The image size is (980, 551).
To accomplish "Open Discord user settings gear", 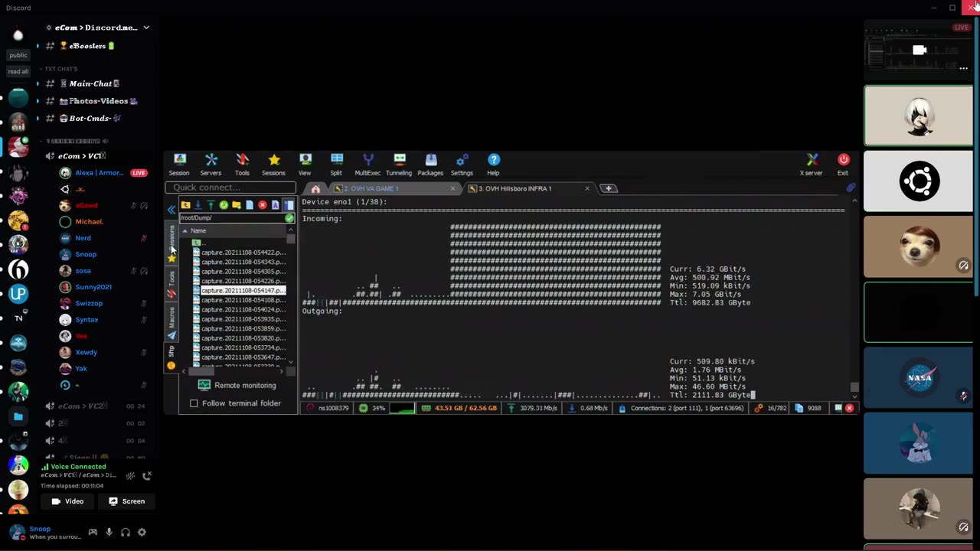I will click(x=142, y=532).
